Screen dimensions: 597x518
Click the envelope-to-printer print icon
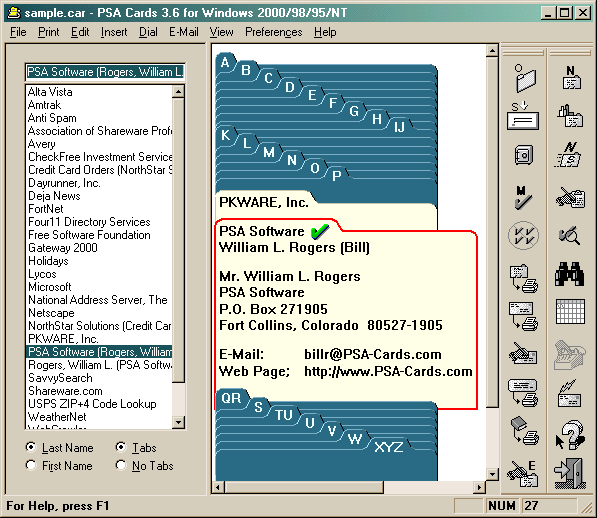(x=524, y=316)
